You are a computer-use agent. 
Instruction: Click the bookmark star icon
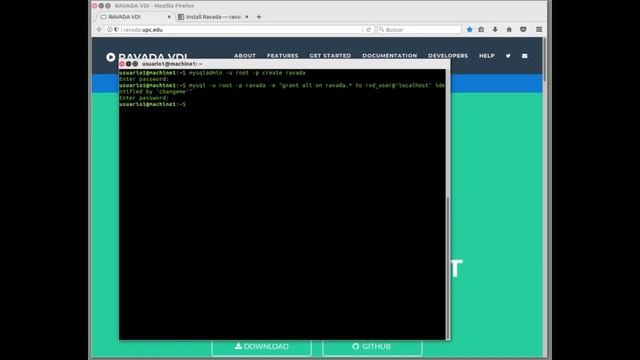pos(469,29)
